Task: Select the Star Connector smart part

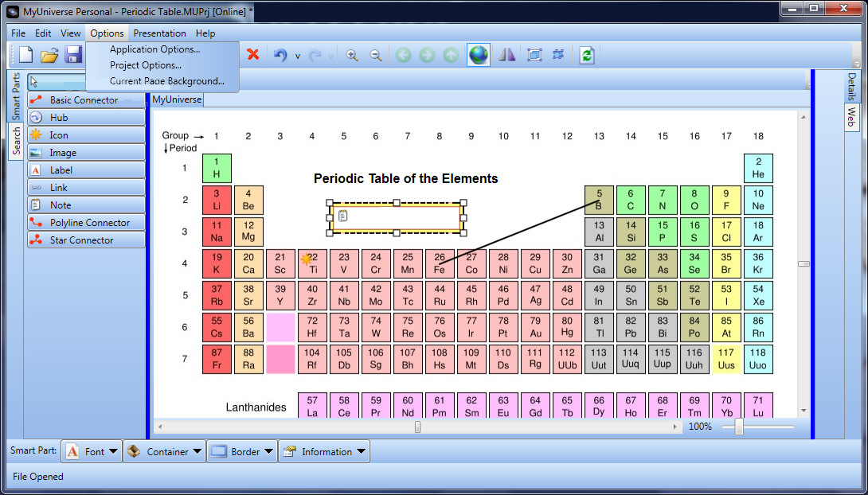Action: coord(86,240)
